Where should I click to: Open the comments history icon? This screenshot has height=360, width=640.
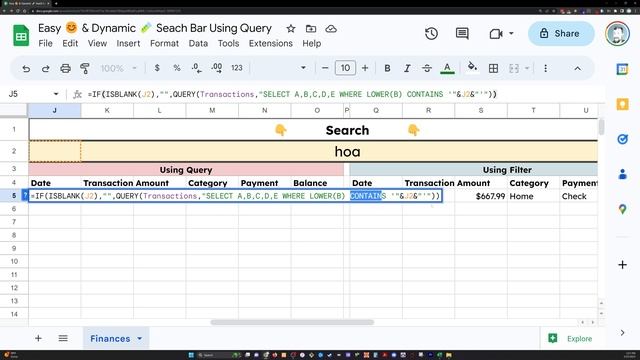(462, 33)
